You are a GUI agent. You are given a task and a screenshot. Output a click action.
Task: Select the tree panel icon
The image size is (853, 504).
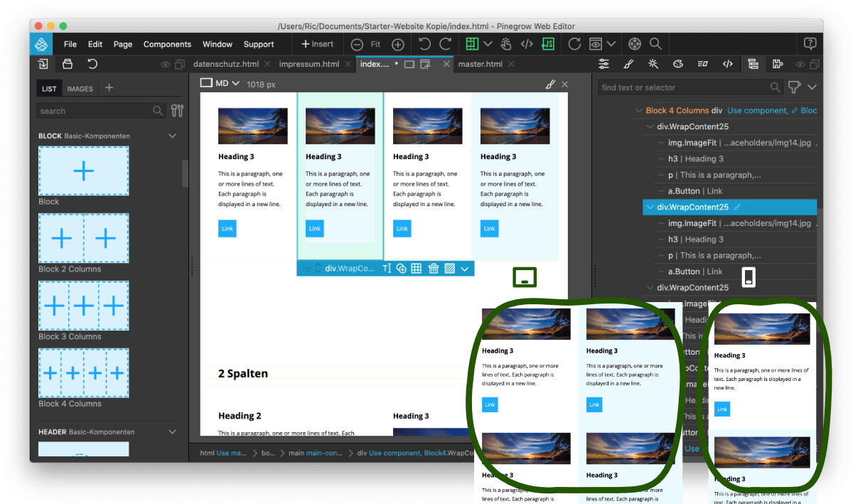click(753, 64)
